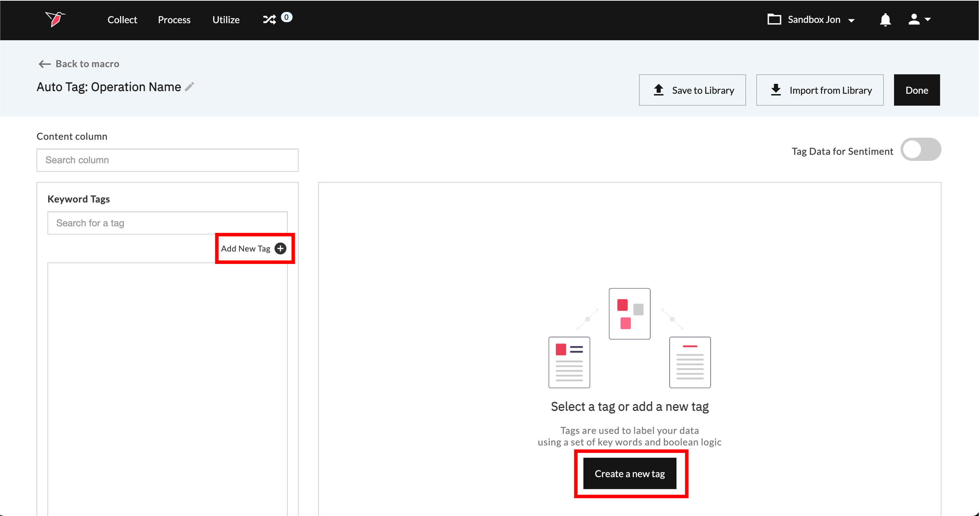Open the Utilize menu
Screen dimensions: 980x516
[226, 20]
